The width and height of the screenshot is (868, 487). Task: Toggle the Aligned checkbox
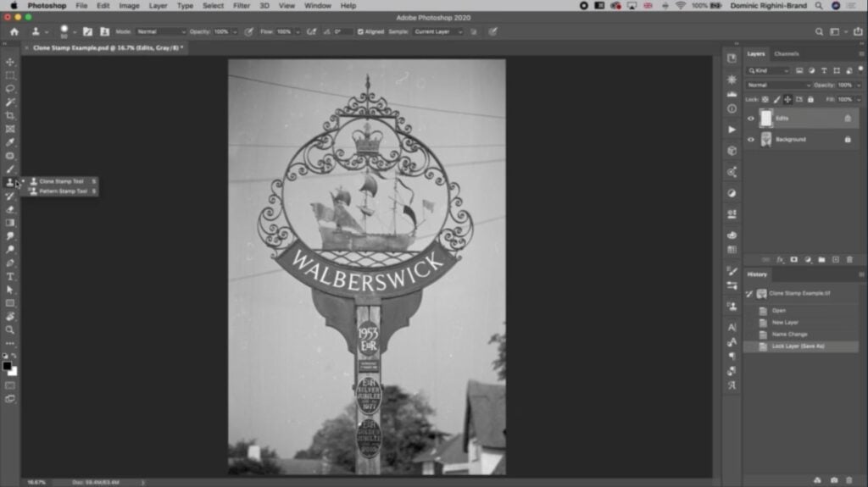tap(361, 31)
